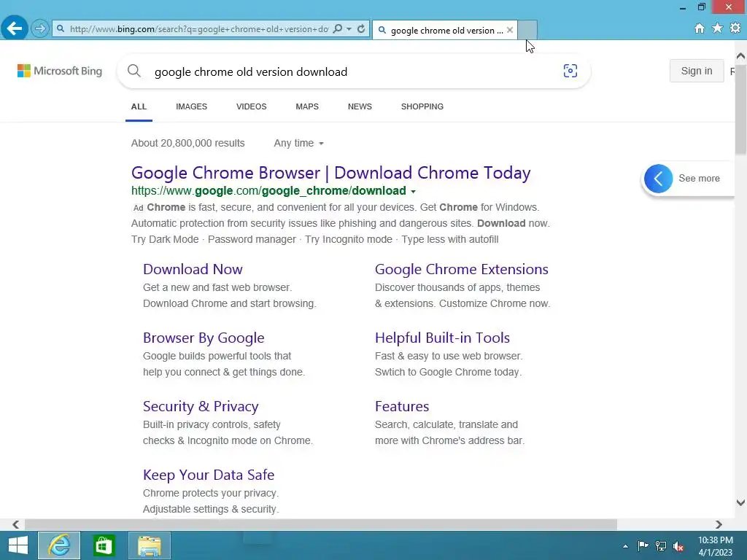Select the ALL results tab
The width and height of the screenshot is (747, 560).
point(139,106)
